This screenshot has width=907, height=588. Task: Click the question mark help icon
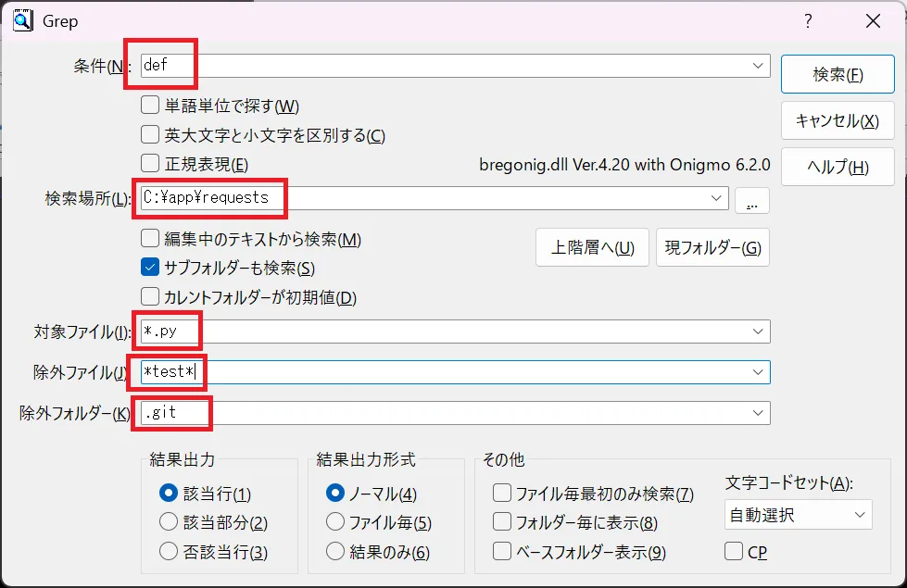[808, 21]
